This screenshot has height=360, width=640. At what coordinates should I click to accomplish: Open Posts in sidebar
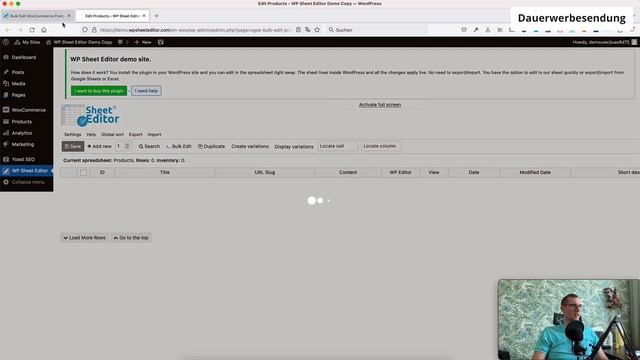click(18, 72)
